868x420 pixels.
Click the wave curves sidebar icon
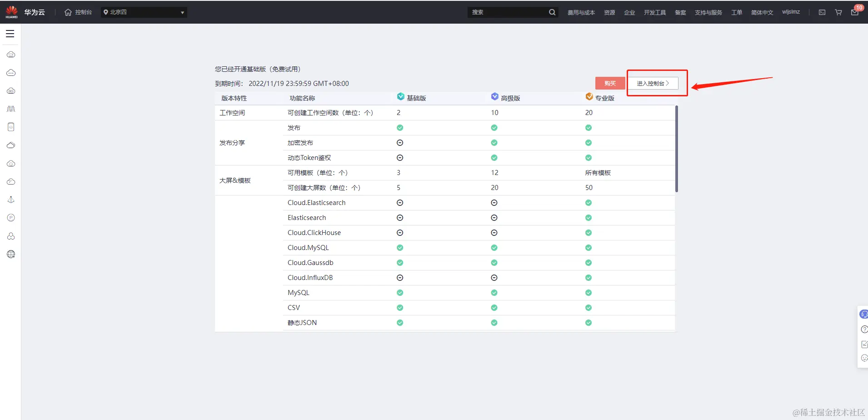click(11, 109)
